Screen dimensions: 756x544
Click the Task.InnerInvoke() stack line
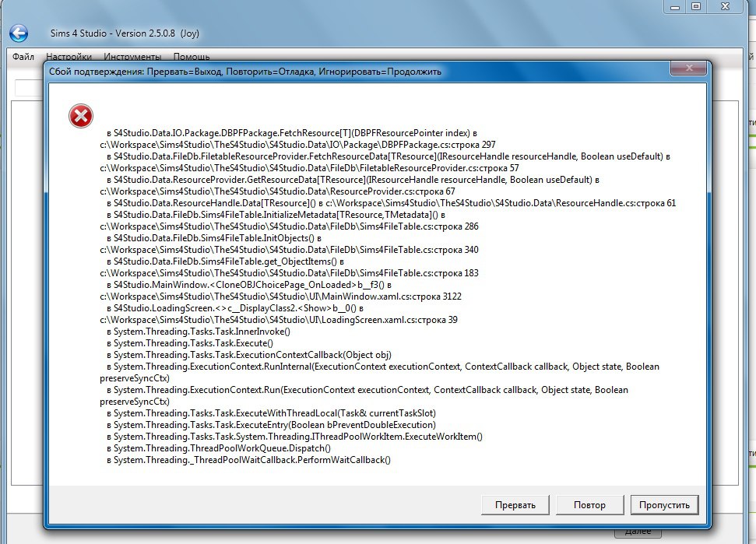coord(199,332)
